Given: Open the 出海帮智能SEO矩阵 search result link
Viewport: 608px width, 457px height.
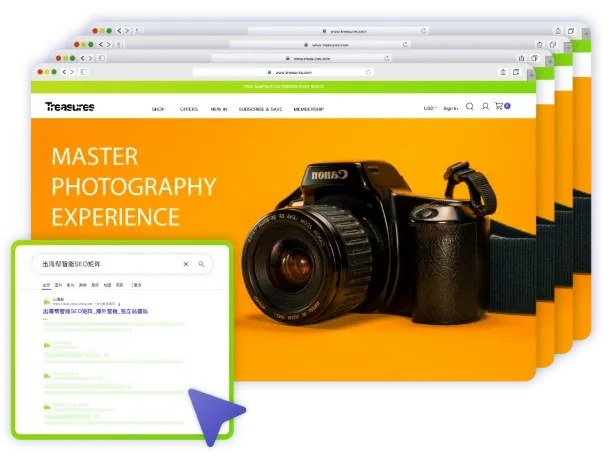Looking at the screenshot, I should (x=95, y=311).
